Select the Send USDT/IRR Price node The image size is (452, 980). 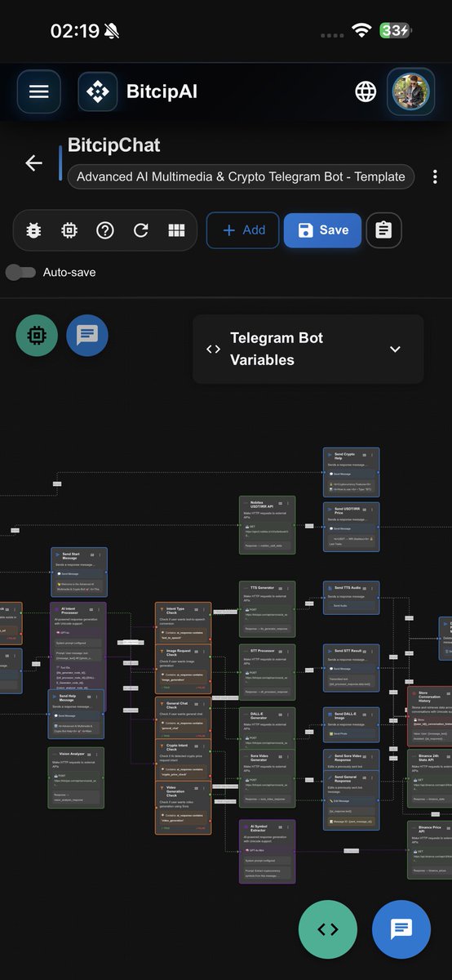(x=351, y=528)
